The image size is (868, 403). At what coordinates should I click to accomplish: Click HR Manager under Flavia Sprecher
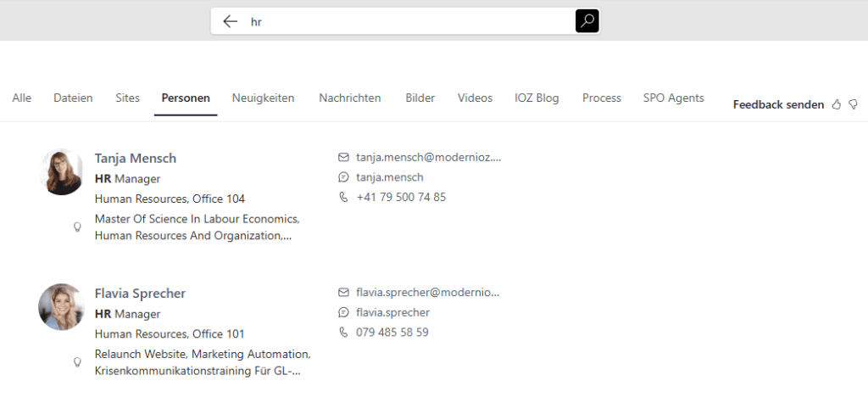(x=127, y=314)
